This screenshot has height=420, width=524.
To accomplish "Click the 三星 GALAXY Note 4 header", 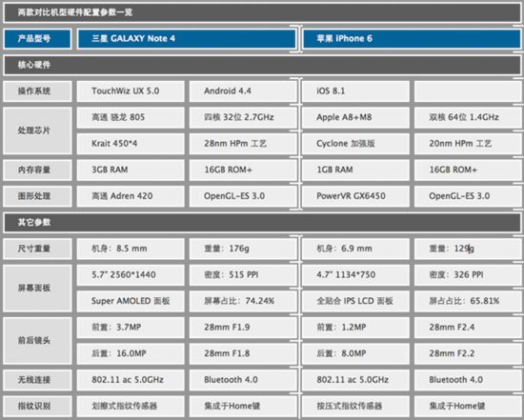I will pyautogui.click(x=187, y=39).
